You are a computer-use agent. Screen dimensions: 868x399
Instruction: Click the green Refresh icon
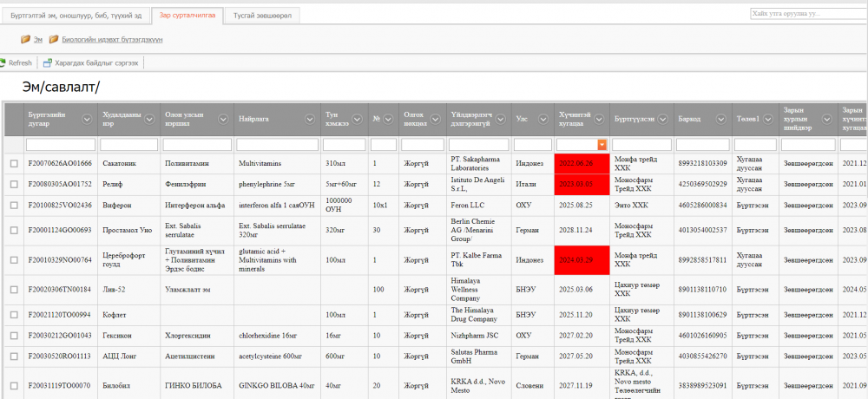[3, 62]
